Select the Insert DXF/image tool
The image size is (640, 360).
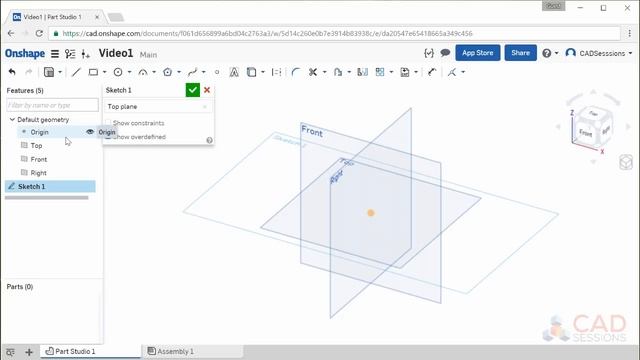[x=404, y=72]
